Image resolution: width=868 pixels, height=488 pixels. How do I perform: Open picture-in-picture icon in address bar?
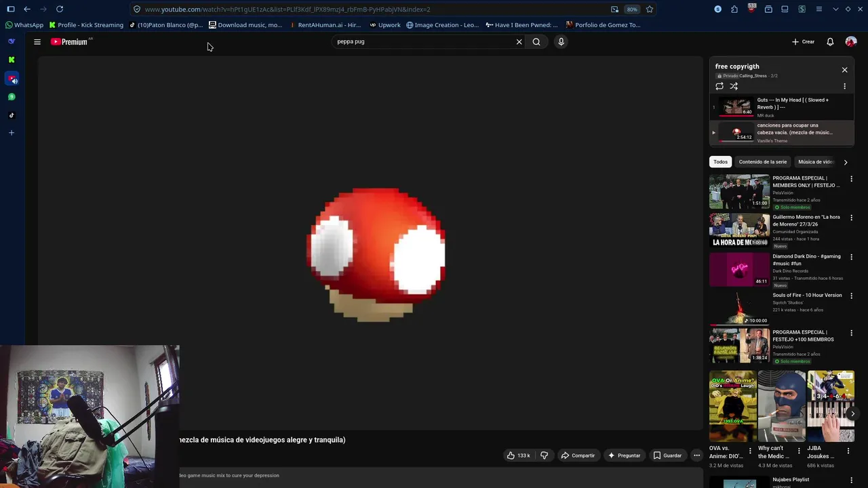pos(614,9)
